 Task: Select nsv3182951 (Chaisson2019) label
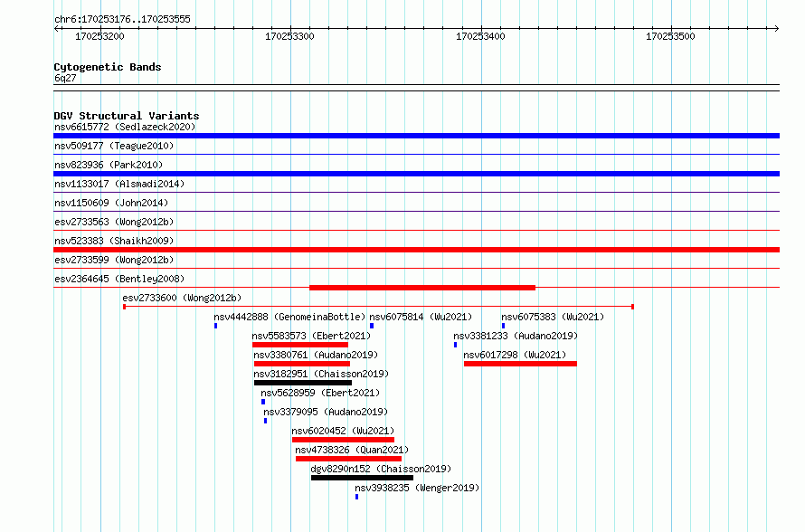pos(321,374)
